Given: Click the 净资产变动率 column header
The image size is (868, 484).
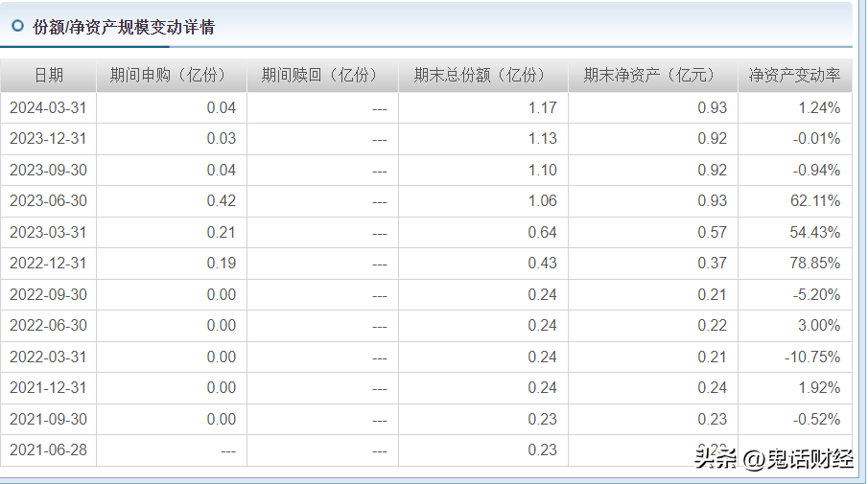Looking at the screenshot, I should click(794, 76).
